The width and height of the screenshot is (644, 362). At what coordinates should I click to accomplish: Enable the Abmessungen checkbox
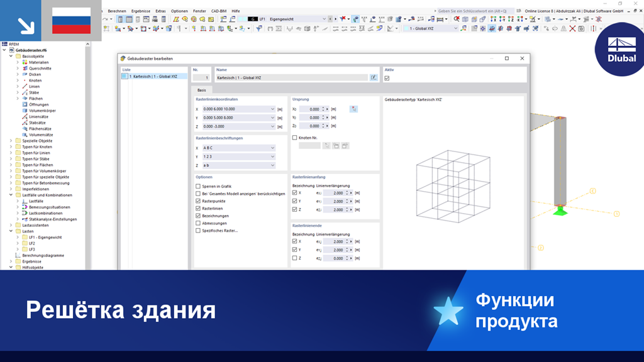point(198,223)
